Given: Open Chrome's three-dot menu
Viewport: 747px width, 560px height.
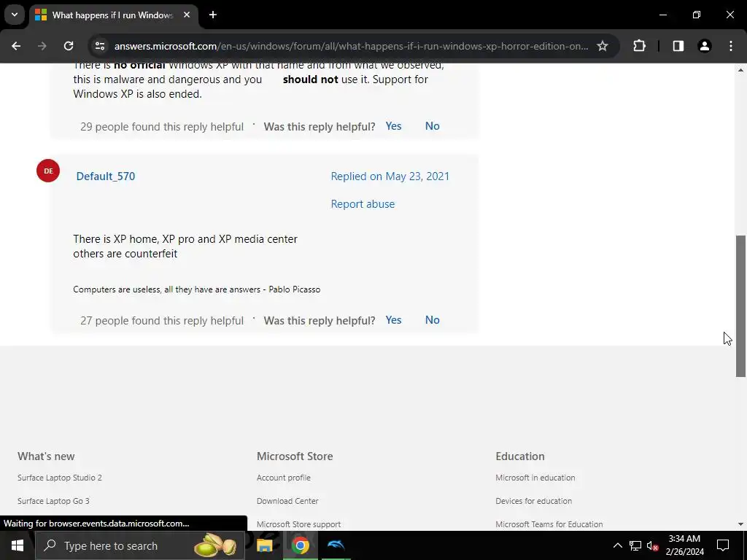Looking at the screenshot, I should tap(731, 46).
